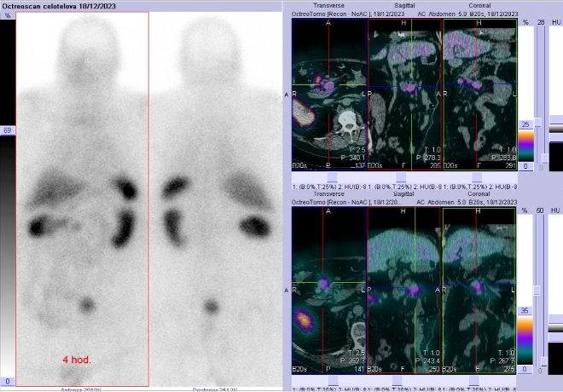Click the 35 upper threshold value box
Viewport: 563px width, 392px height.
525,310
